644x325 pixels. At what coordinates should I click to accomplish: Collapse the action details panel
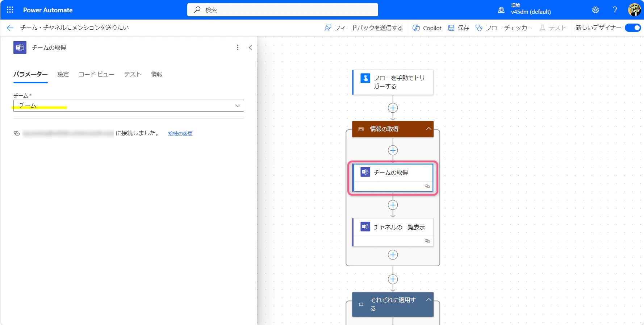[250, 47]
